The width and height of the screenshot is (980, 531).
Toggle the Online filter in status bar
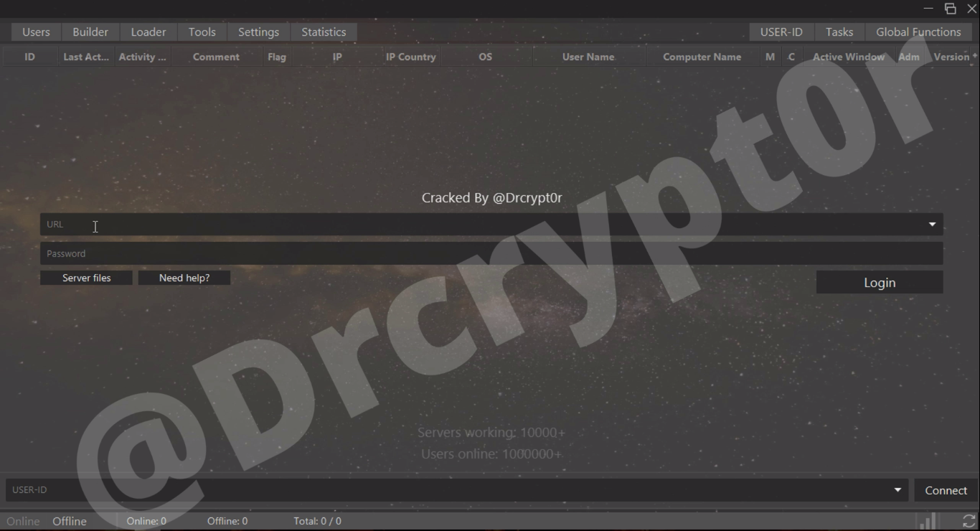[23, 522]
